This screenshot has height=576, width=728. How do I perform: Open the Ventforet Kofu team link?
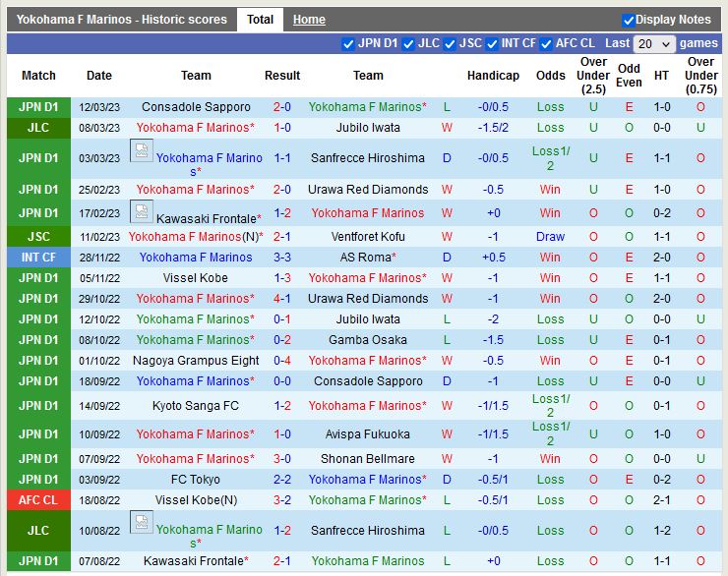(368, 237)
